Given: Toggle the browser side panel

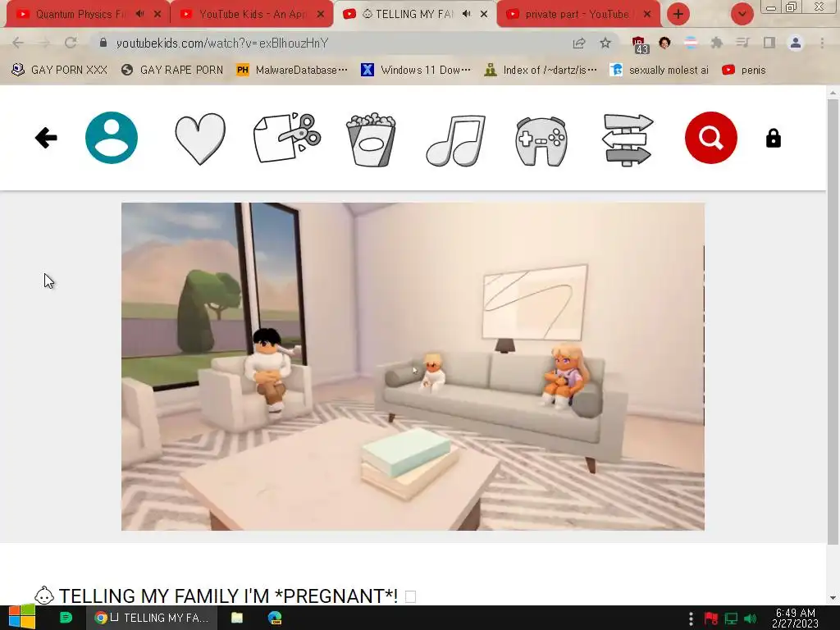Looking at the screenshot, I should coord(769,43).
